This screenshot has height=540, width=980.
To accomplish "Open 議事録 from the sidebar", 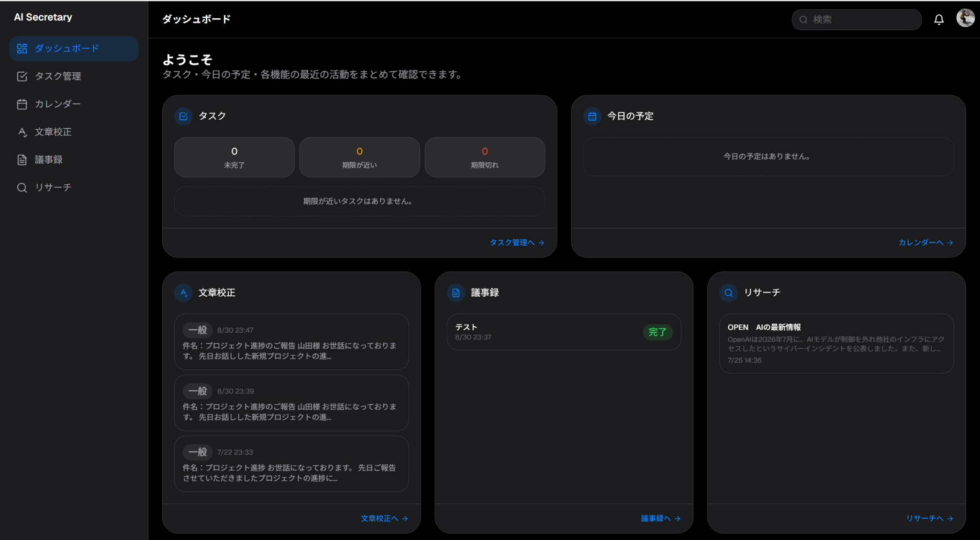I will click(74, 159).
